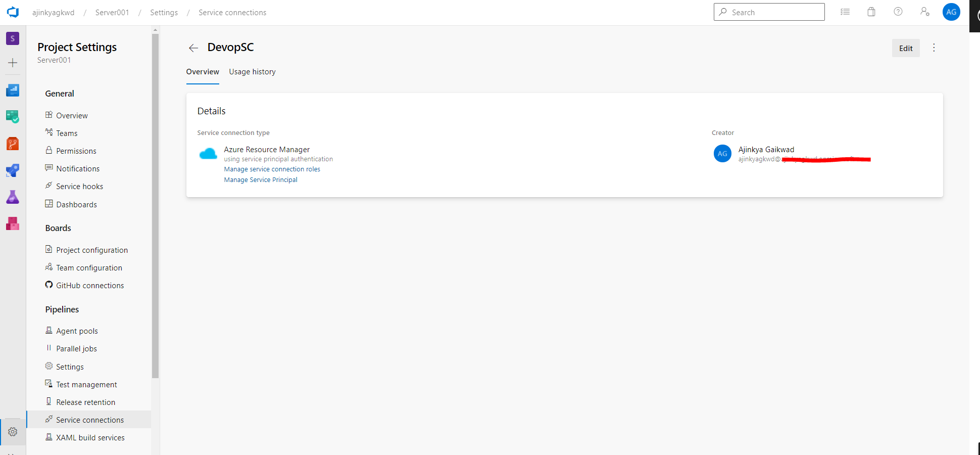
Task: Click the Edit button
Action: (905, 49)
